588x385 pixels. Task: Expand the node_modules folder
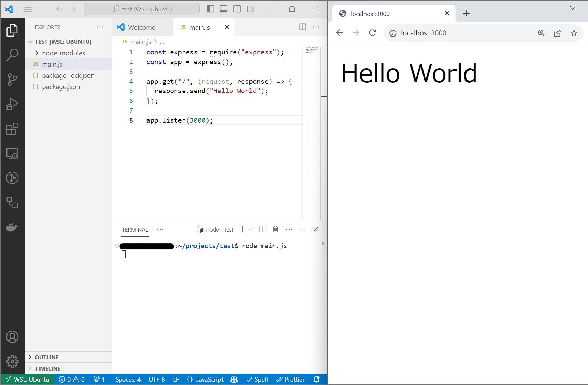[x=63, y=53]
